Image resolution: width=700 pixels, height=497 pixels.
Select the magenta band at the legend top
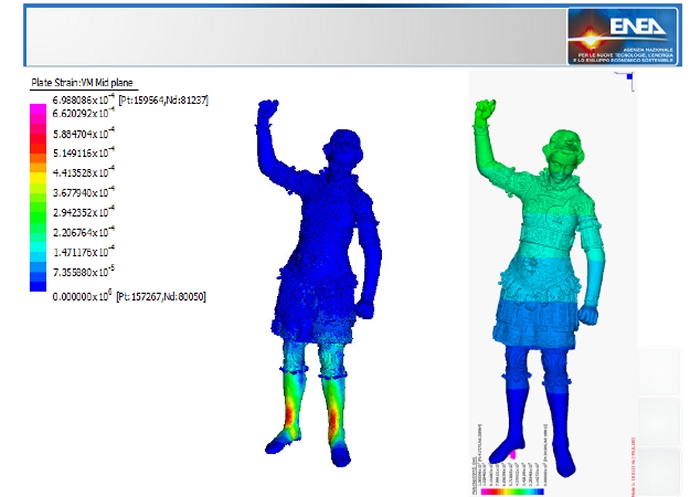click(x=38, y=113)
